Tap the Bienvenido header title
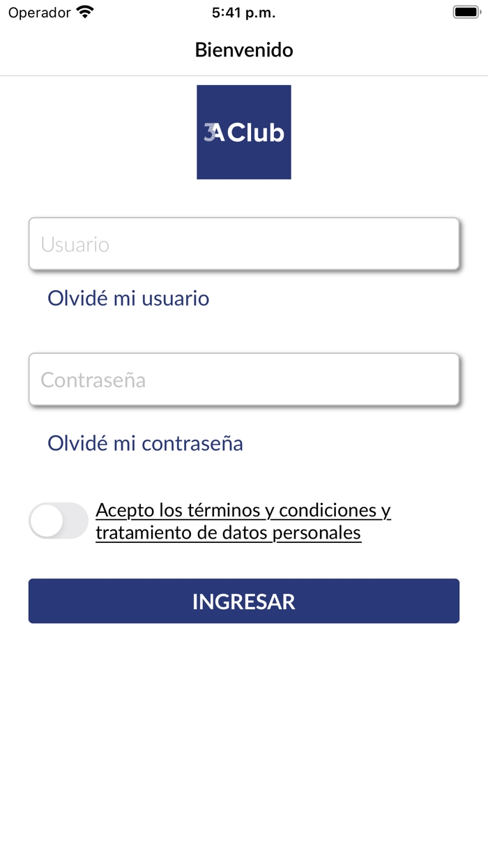Image resolution: width=488 pixels, height=868 pixels. 244,50
